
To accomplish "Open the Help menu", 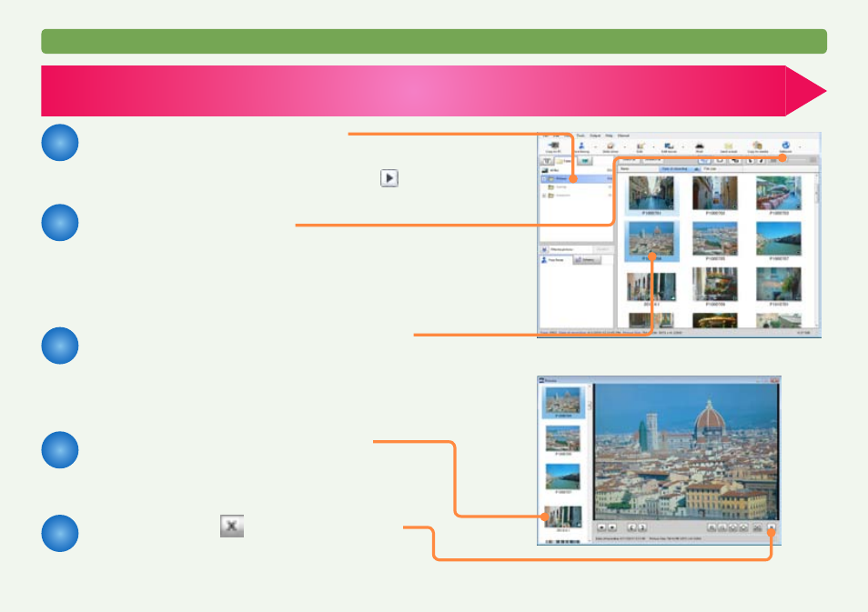I will coord(609,135).
